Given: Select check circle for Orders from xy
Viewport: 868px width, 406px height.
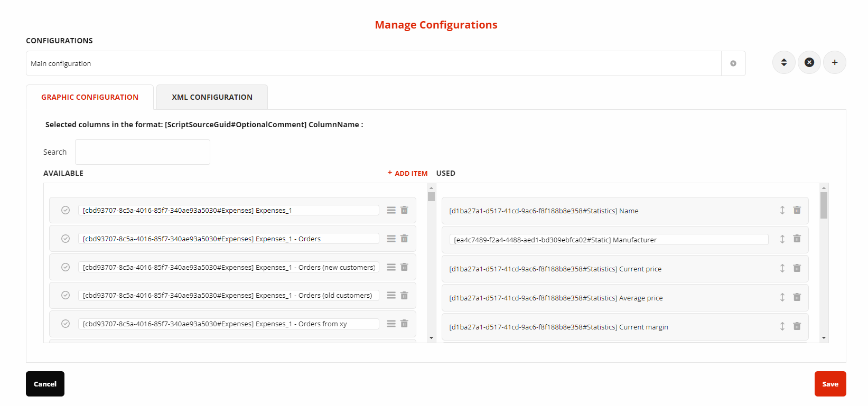Looking at the screenshot, I should (x=66, y=324).
